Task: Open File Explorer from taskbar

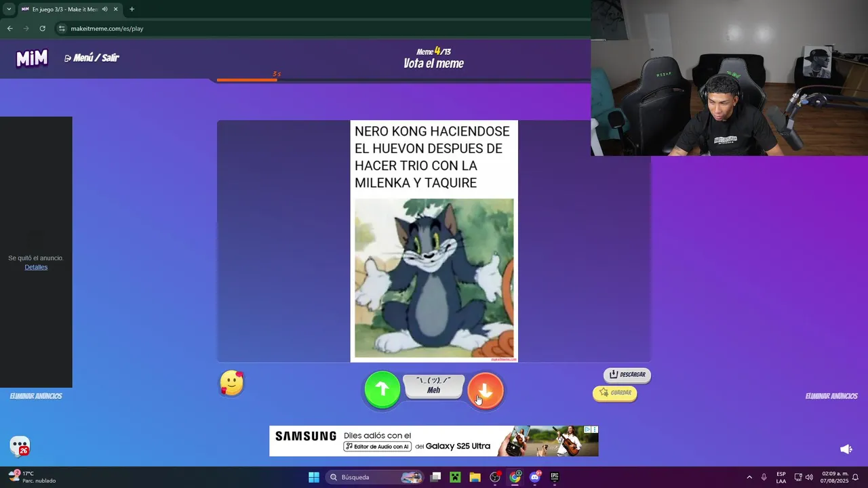Action: (475, 477)
